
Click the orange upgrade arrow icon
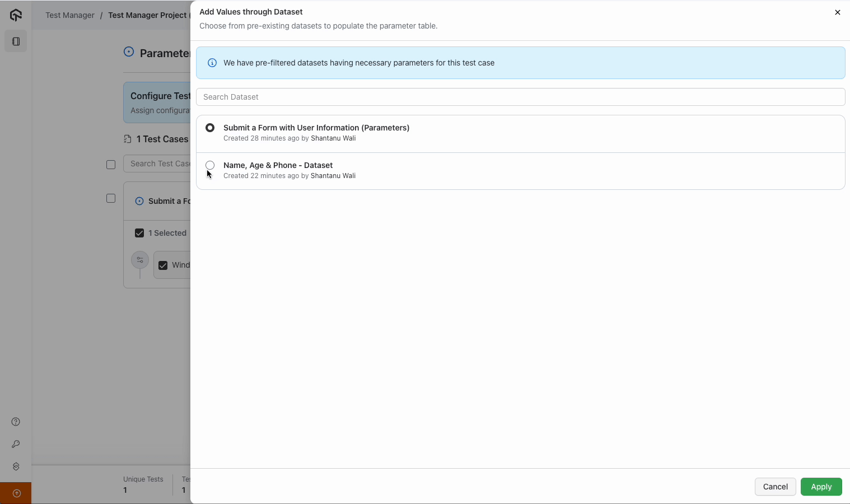click(x=16, y=493)
